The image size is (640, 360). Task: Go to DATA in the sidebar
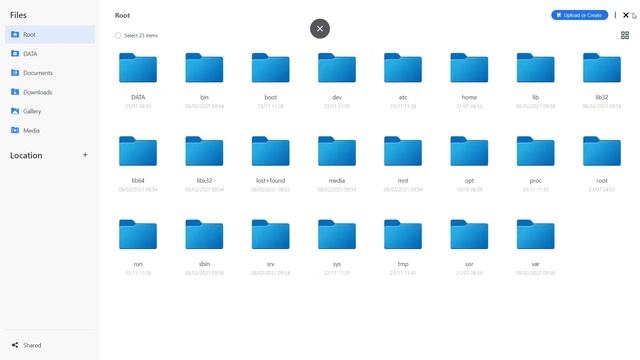pos(50,53)
